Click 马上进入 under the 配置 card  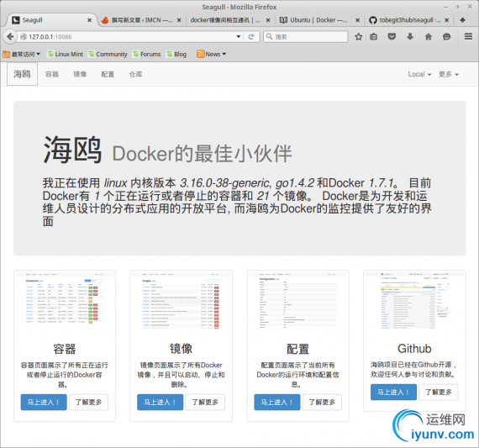click(x=277, y=402)
